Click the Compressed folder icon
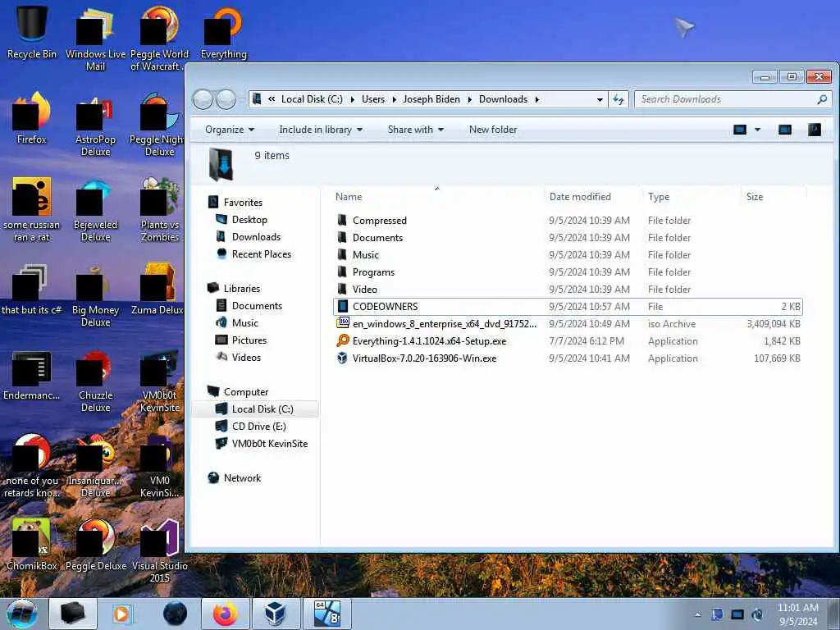Image resolution: width=840 pixels, height=630 pixels. [342, 220]
